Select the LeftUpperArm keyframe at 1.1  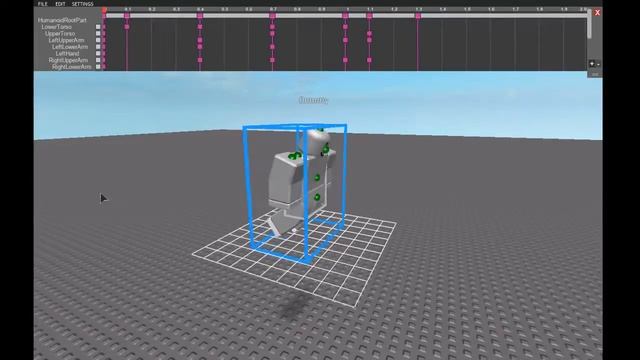(x=369, y=40)
